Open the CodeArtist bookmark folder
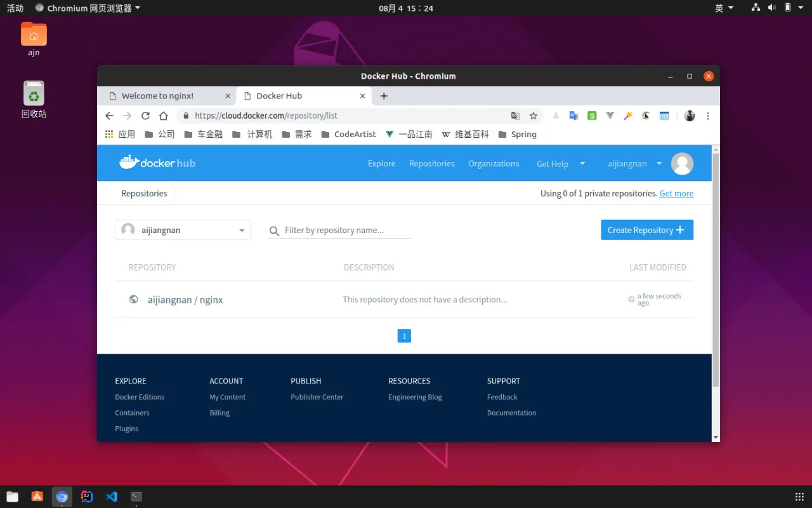This screenshot has height=508, width=812. click(x=348, y=134)
